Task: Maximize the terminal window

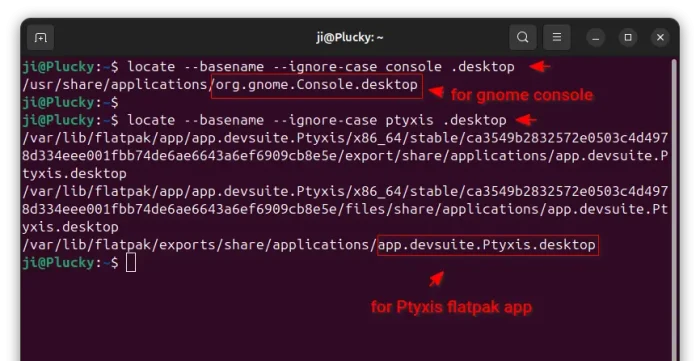Action: (628, 37)
